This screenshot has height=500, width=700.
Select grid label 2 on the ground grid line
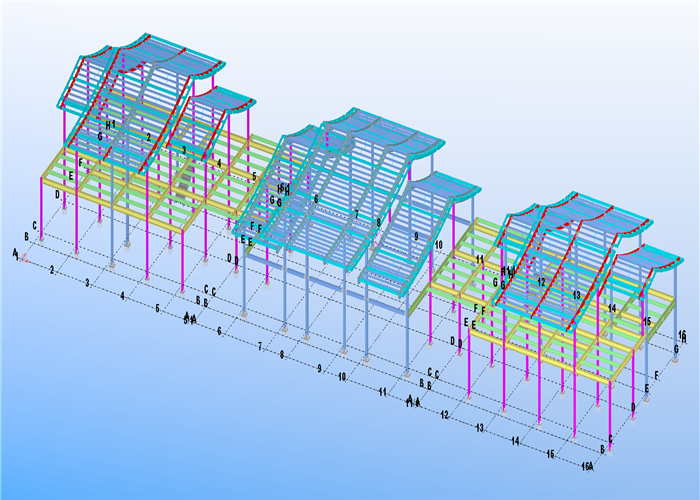pos(52,270)
